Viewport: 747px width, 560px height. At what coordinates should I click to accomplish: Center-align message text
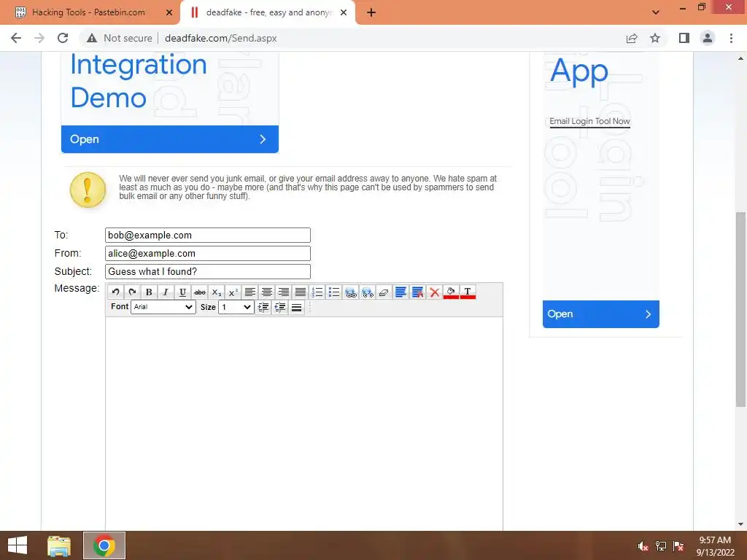pyautogui.click(x=267, y=292)
